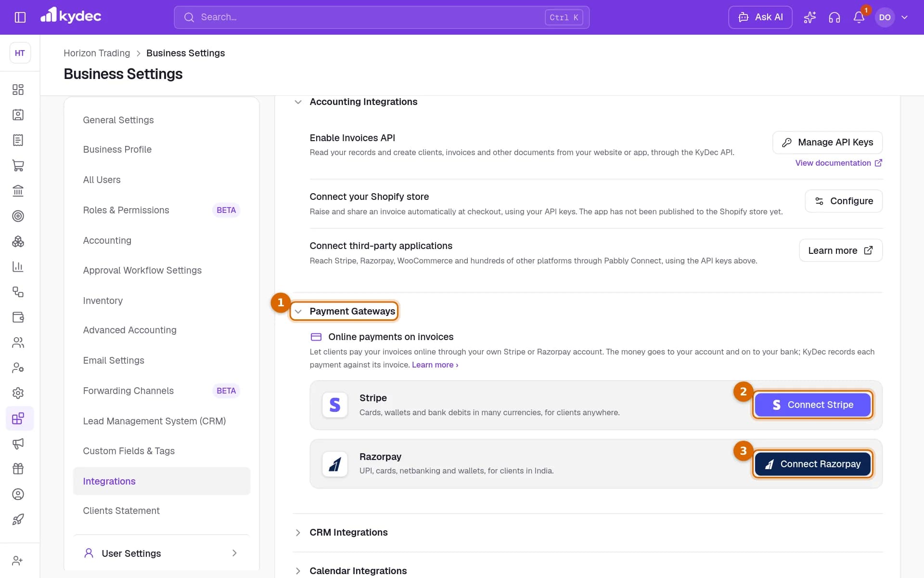
Task: Click the HT workspace badge
Action: [x=20, y=53]
